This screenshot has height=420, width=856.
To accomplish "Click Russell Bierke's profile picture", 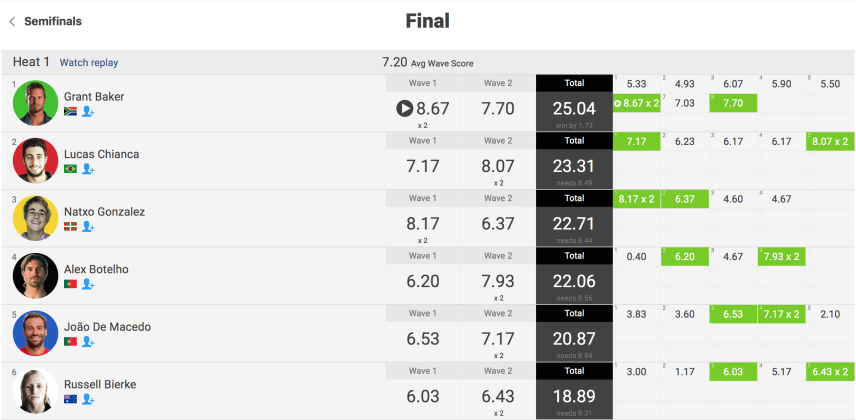I will (35, 391).
